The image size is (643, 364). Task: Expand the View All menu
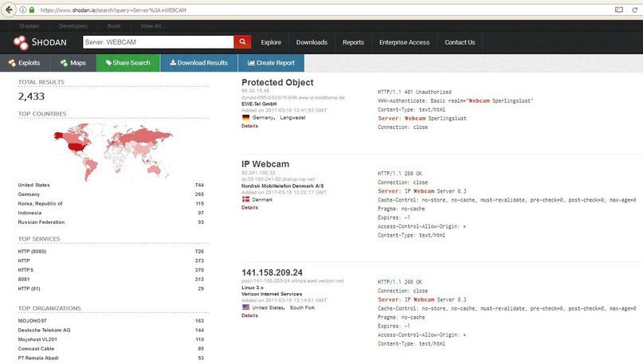pos(153,25)
